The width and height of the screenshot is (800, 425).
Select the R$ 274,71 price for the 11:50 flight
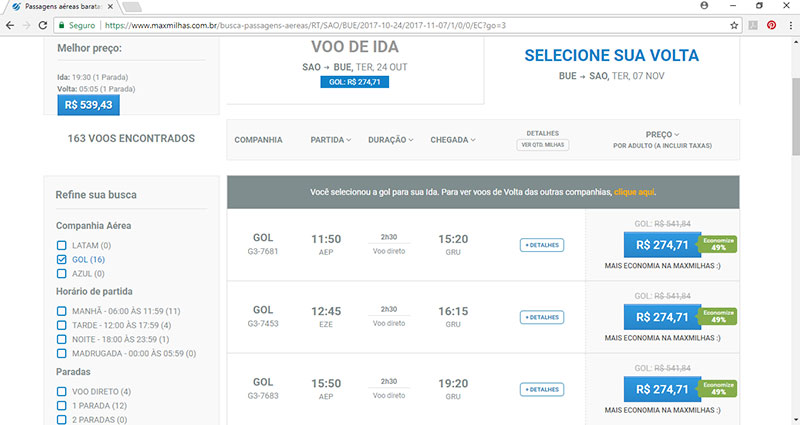[x=662, y=245]
